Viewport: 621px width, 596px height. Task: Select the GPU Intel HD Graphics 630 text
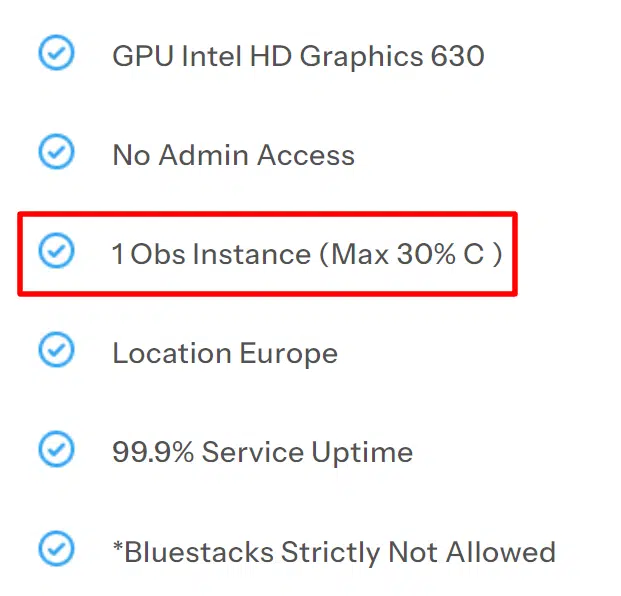point(298,55)
